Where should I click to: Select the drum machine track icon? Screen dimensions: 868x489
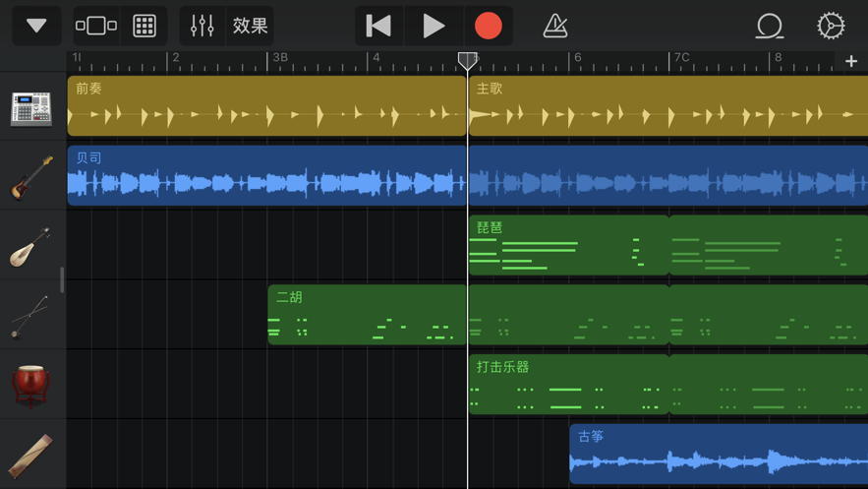[x=31, y=107]
